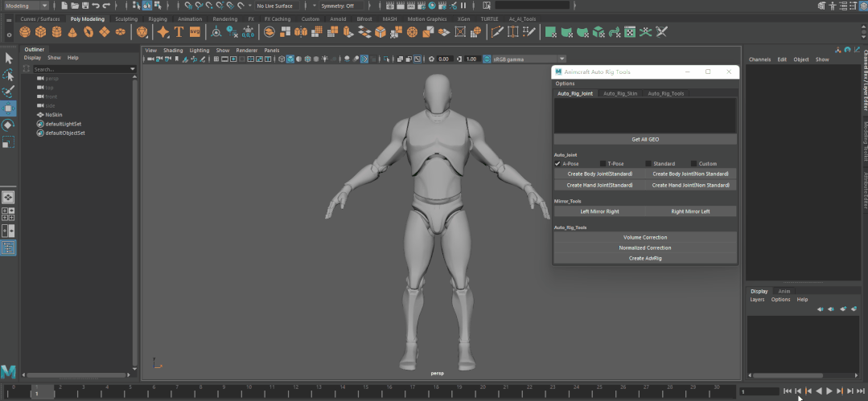Select the arrow Select tool in toolbox
The image size is (868, 401).
coord(8,58)
